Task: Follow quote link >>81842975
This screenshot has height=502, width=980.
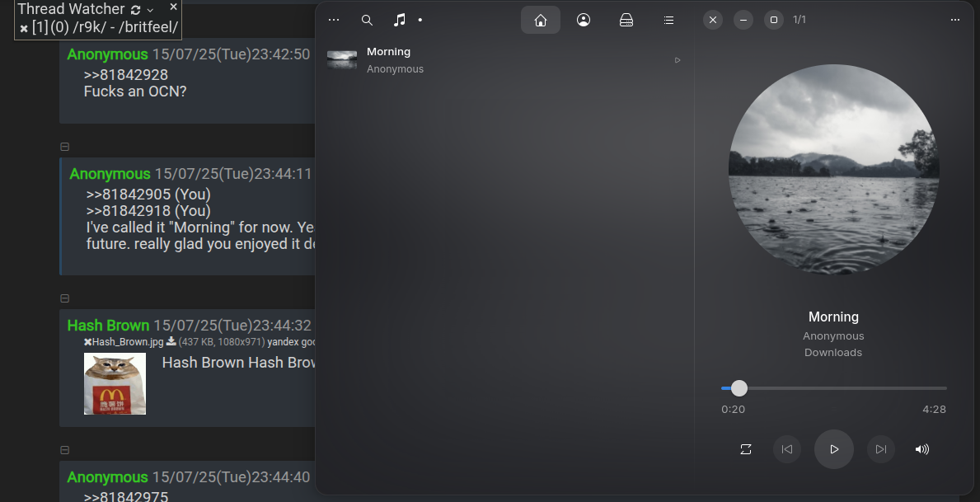Action: [125, 496]
